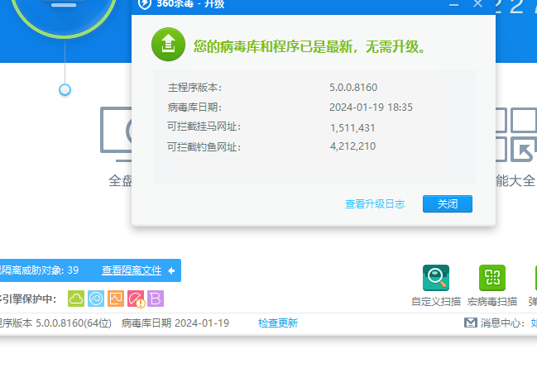Image resolution: width=537 pixels, height=392 pixels.
Task: Click the orange QVM engine icon
Action: point(116,299)
